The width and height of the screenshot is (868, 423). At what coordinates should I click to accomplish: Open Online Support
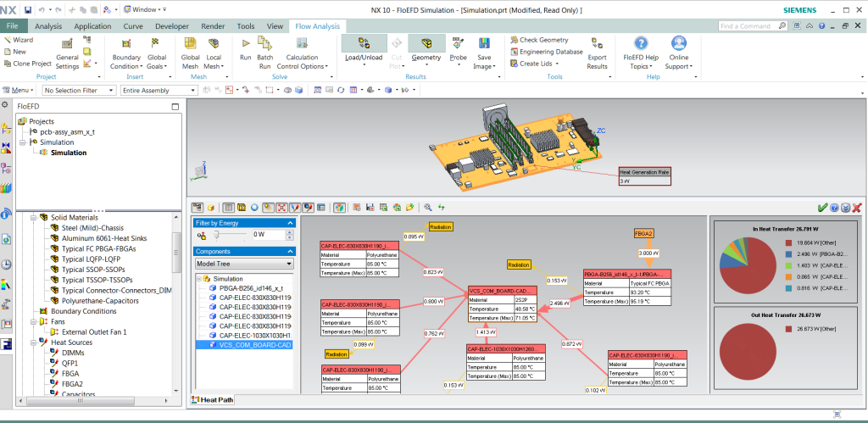point(679,53)
